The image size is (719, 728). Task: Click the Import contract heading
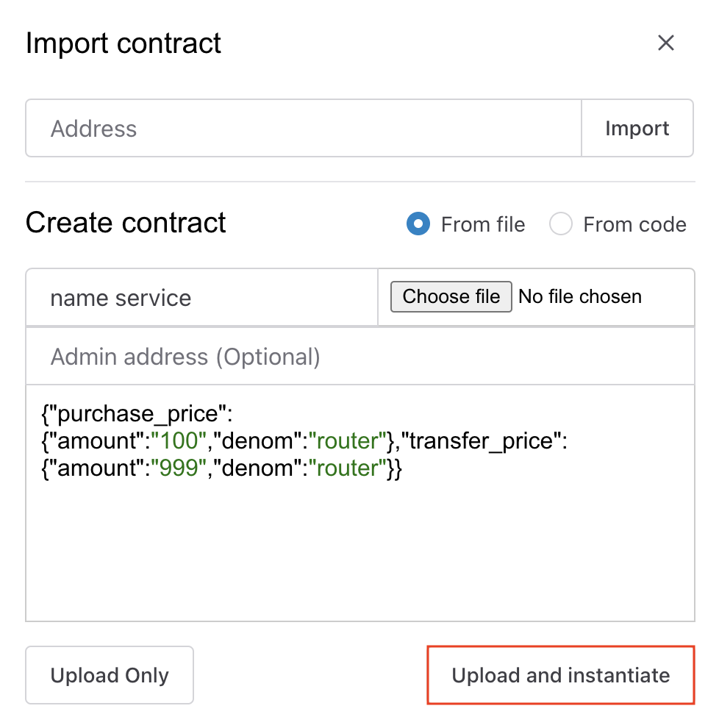pos(123,43)
